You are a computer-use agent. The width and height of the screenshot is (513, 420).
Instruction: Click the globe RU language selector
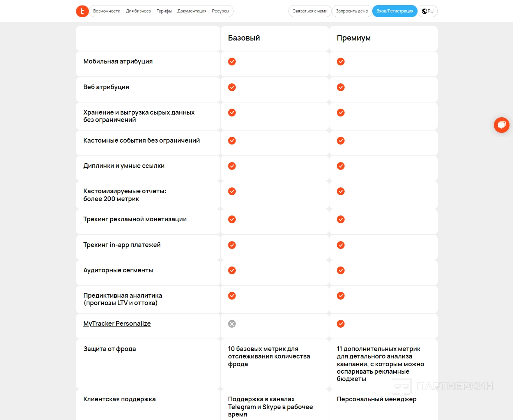click(x=428, y=11)
